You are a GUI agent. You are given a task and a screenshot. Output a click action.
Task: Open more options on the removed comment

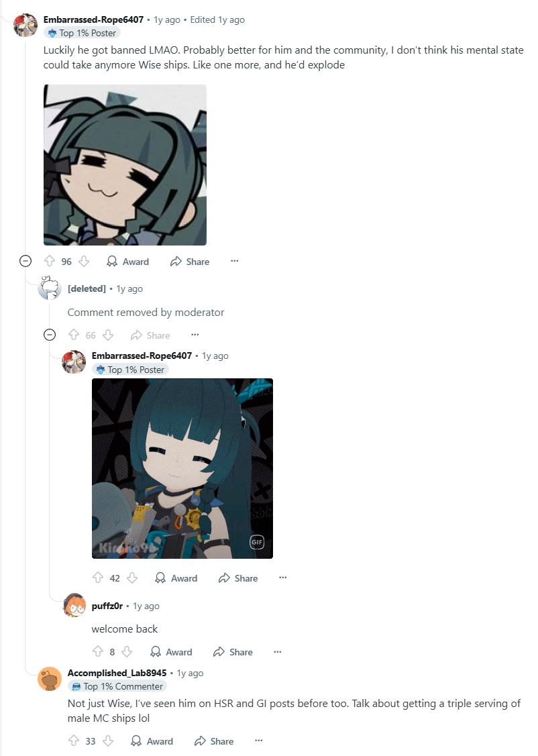click(195, 334)
